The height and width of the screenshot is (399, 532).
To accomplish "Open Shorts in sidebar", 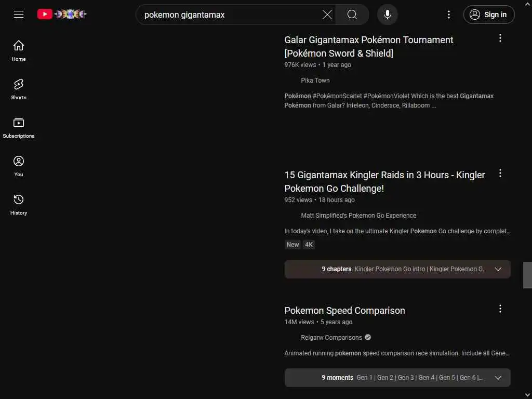I will (x=19, y=89).
